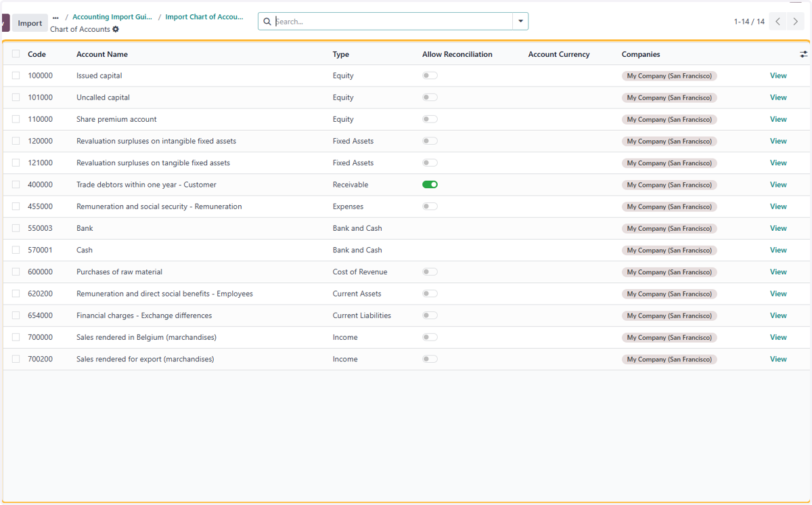Click Expenses type cell

(348, 206)
